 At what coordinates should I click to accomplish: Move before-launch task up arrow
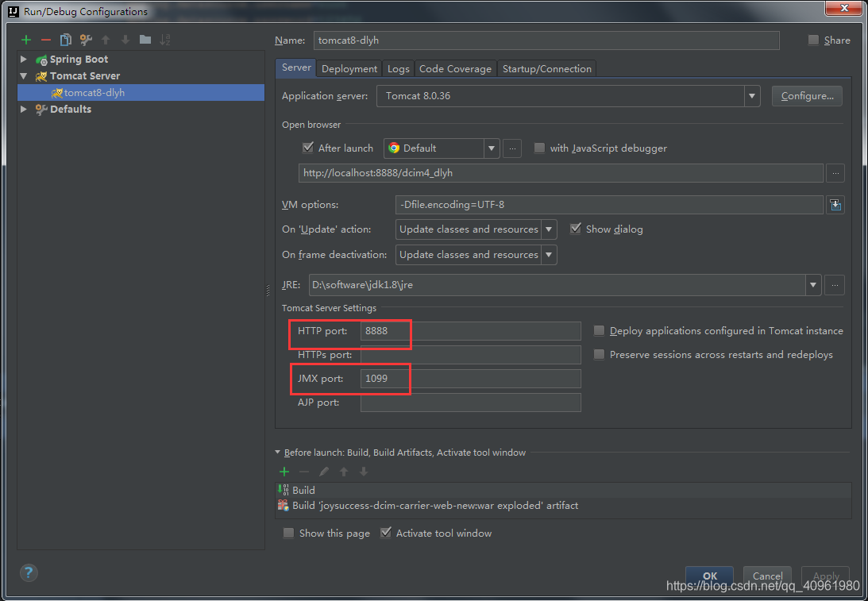coord(344,472)
